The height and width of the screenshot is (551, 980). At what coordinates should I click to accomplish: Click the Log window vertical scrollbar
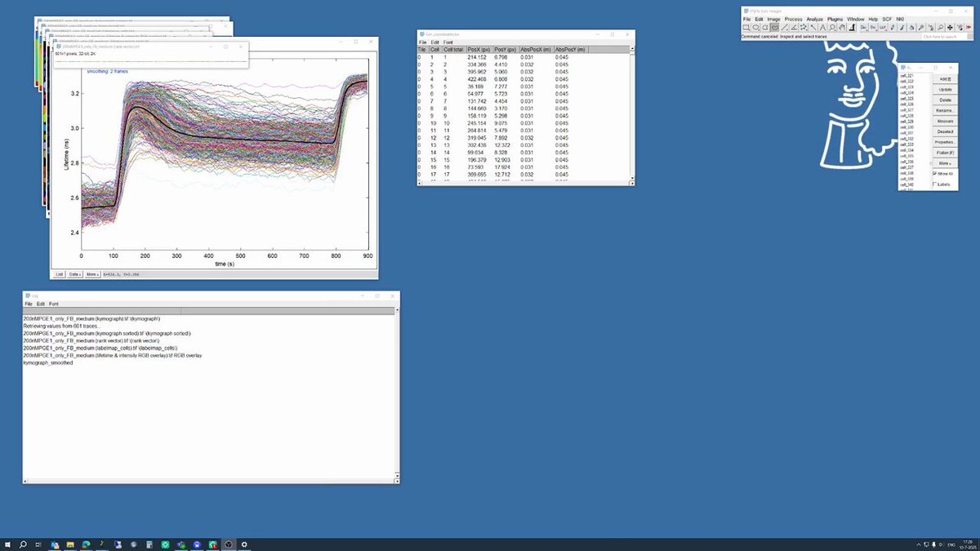tap(397, 394)
